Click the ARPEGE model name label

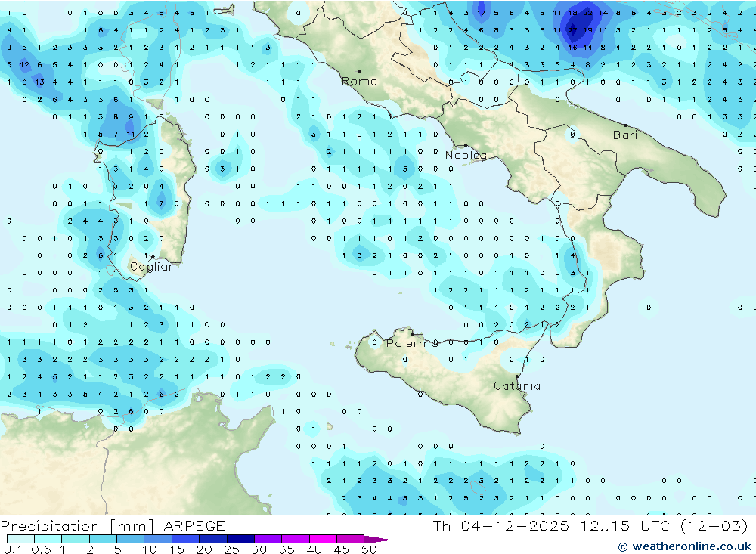194,525
